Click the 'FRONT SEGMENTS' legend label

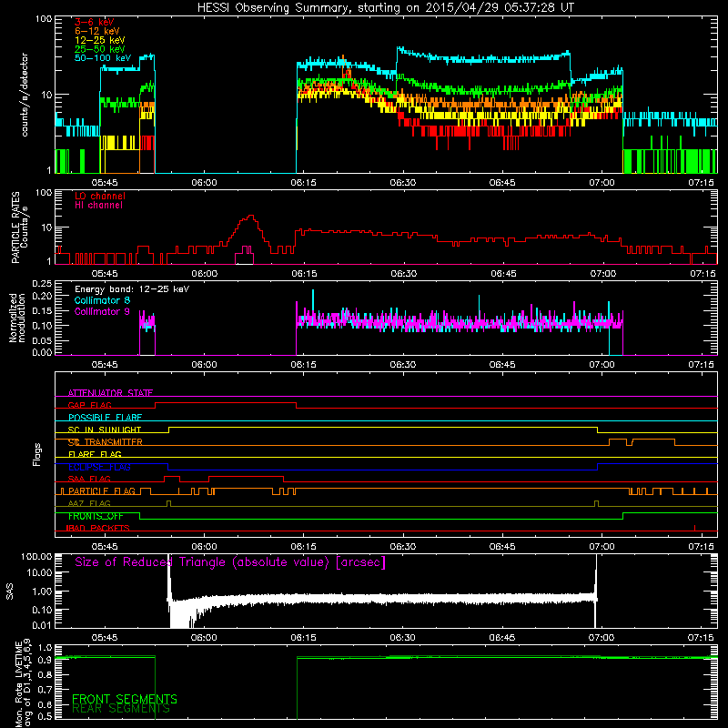(x=125, y=699)
